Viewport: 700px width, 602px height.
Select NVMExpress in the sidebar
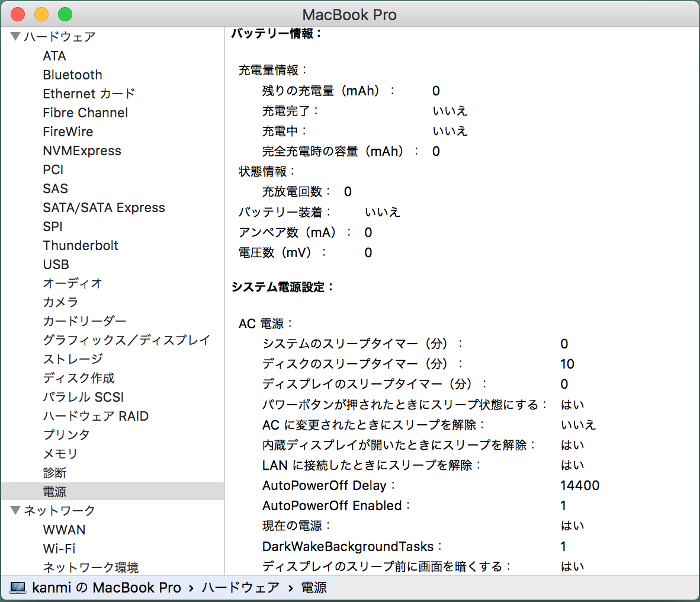(82, 150)
